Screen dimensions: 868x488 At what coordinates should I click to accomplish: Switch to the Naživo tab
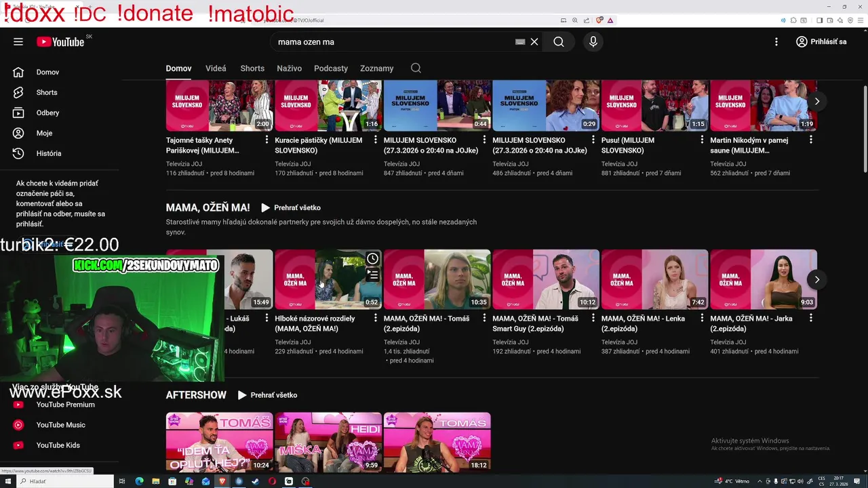click(x=290, y=68)
